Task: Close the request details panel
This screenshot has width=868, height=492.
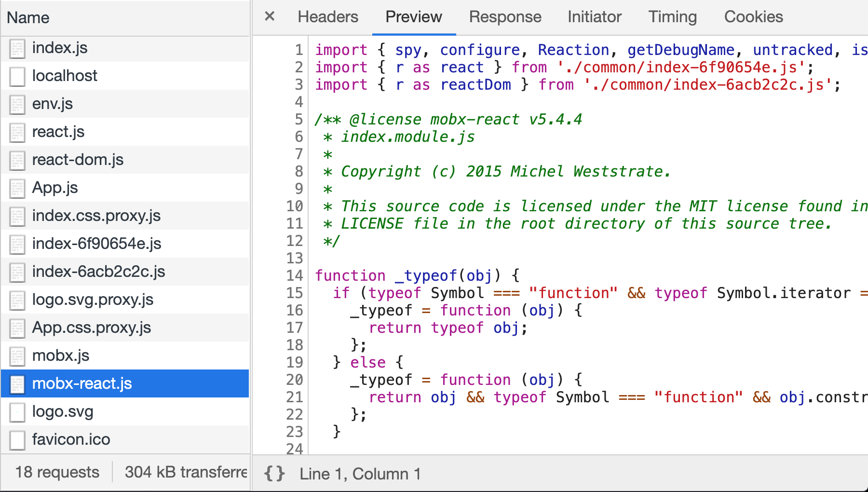Action: (270, 16)
